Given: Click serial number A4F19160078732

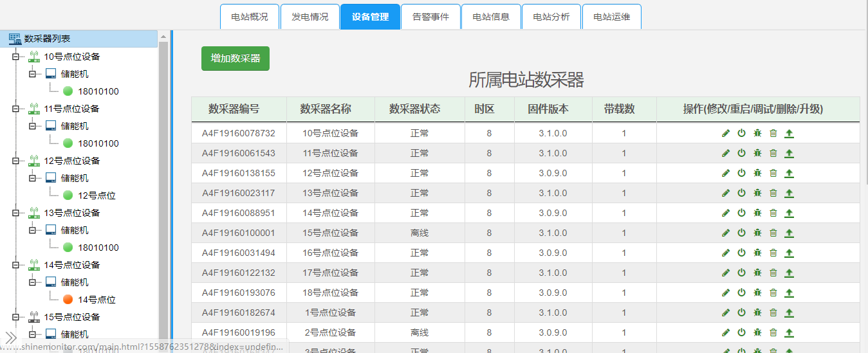Looking at the screenshot, I should pos(239,134).
